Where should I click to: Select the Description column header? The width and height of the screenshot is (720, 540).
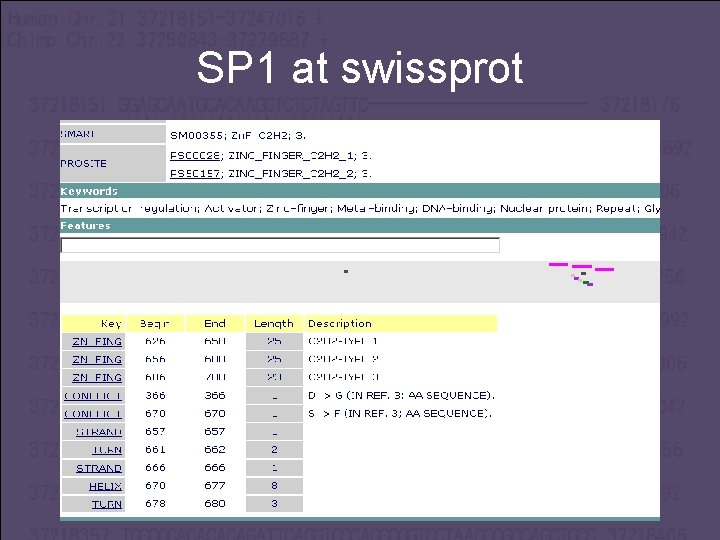(x=400, y=323)
